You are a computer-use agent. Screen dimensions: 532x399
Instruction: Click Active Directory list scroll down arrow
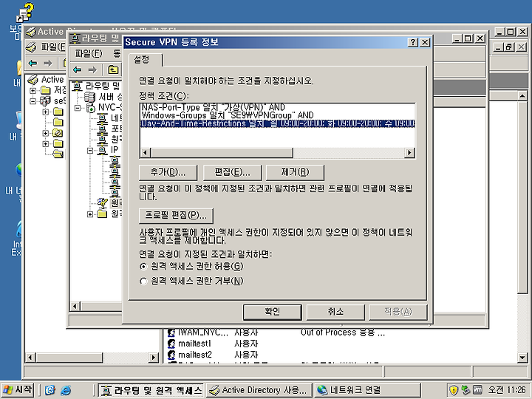[522, 357]
